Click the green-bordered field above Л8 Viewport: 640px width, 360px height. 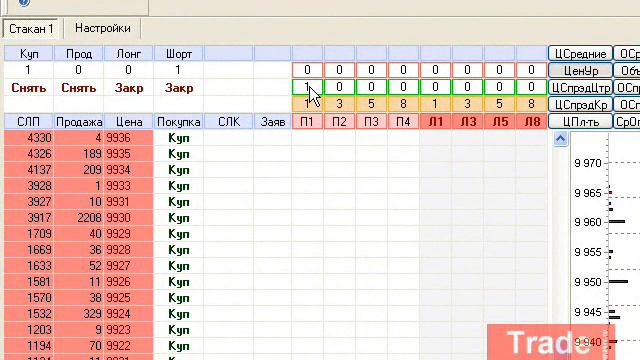(x=531, y=87)
